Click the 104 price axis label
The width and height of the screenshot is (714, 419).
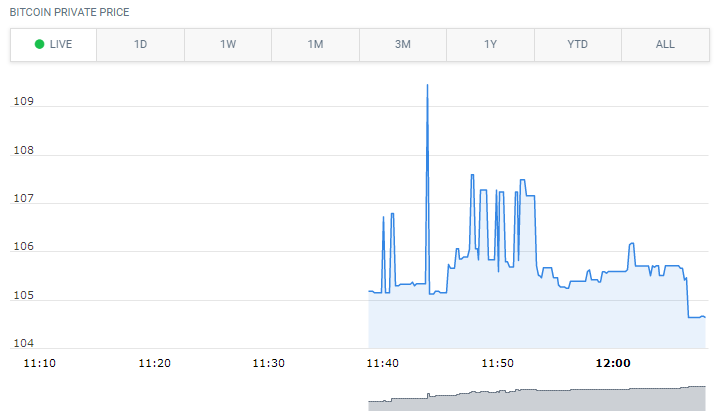pyautogui.click(x=24, y=343)
